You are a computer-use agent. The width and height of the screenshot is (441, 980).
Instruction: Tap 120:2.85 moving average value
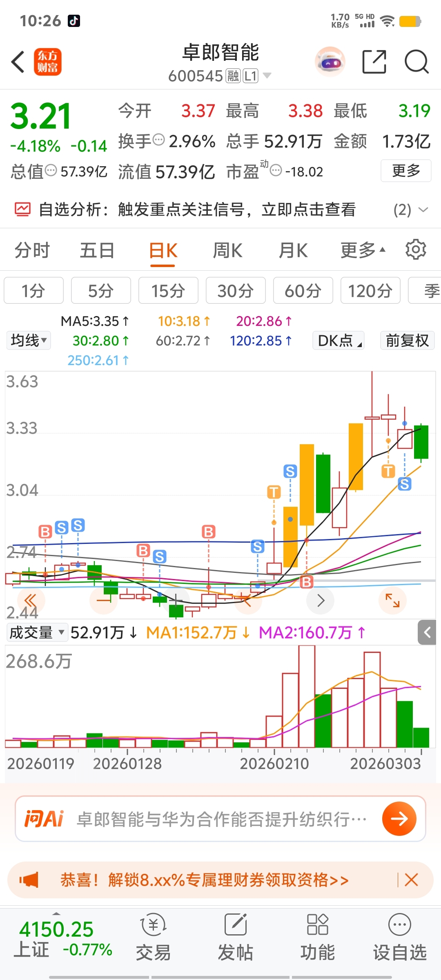pos(261,341)
